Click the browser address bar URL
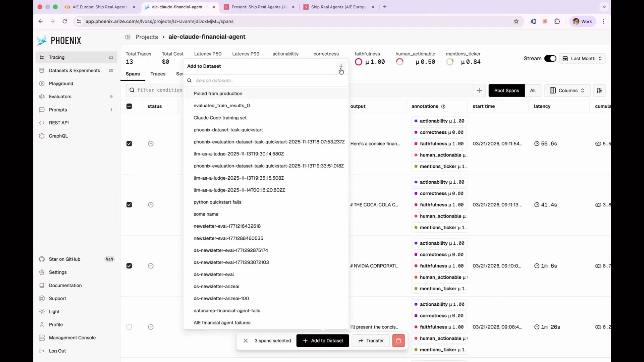The height and width of the screenshot is (362, 644). 160,21
